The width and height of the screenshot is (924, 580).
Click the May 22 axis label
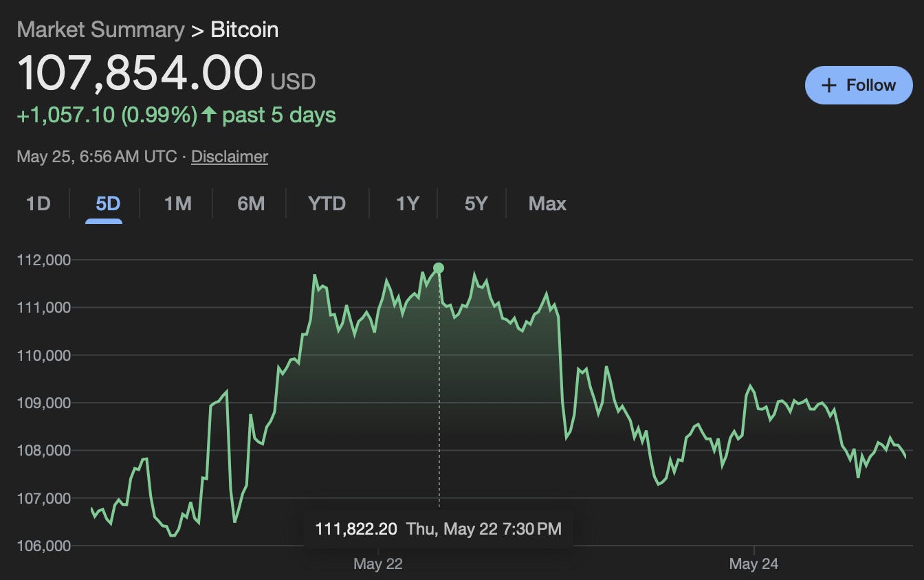[x=377, y=564]
